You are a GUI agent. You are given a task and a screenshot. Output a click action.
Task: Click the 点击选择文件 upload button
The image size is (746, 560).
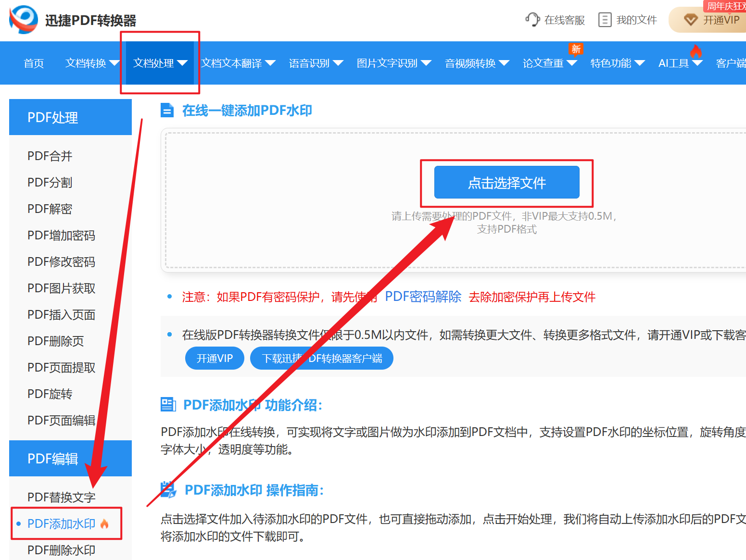(x=506, y=183)
